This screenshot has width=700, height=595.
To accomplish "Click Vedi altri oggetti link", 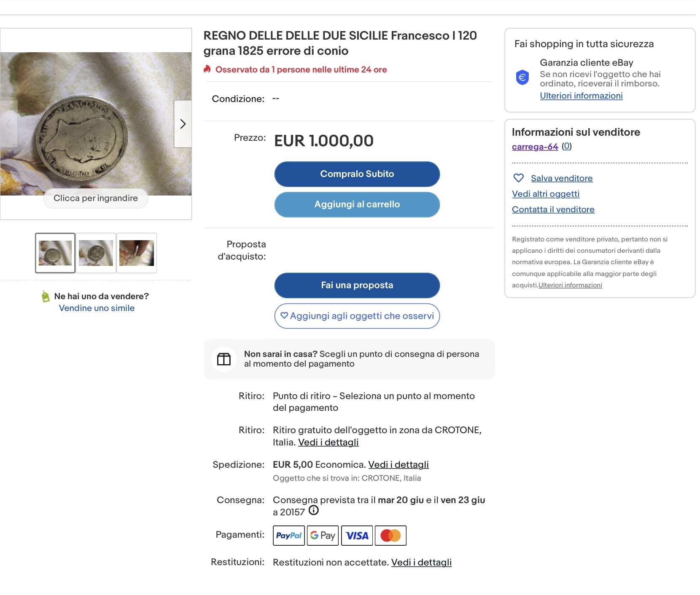I will pyautogui.click(x=546, y=194).
